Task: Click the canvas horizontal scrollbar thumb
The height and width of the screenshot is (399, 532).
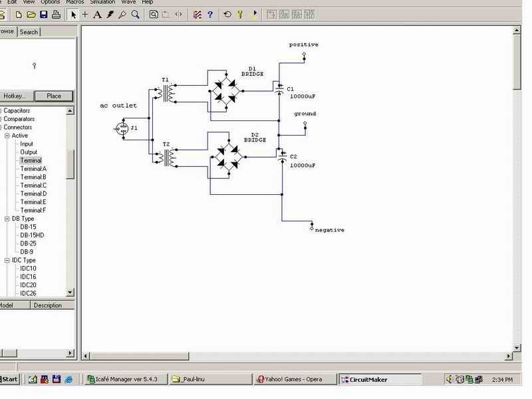Action: click(140, 356)
